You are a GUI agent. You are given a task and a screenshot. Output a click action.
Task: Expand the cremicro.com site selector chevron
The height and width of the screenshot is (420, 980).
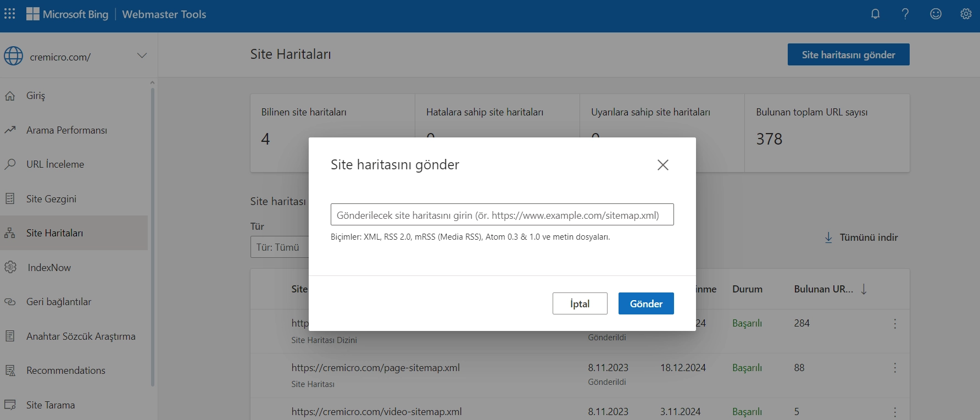pos(142,56)
